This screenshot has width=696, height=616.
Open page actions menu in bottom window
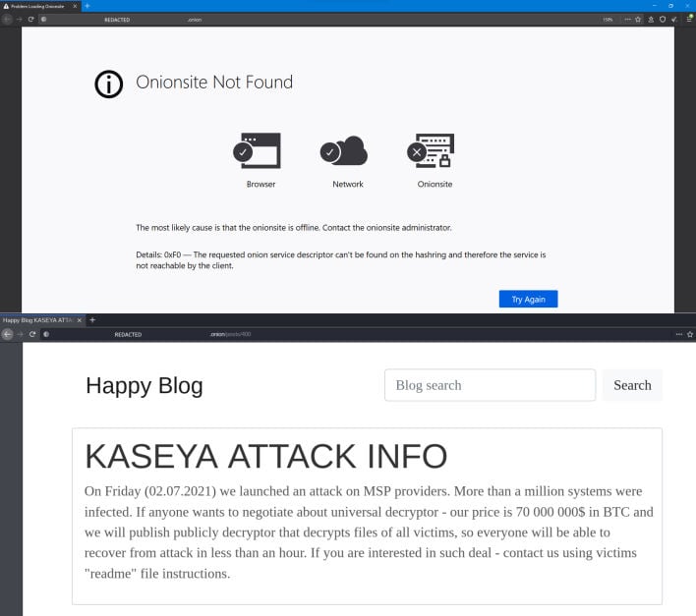[x=678, y=334]
